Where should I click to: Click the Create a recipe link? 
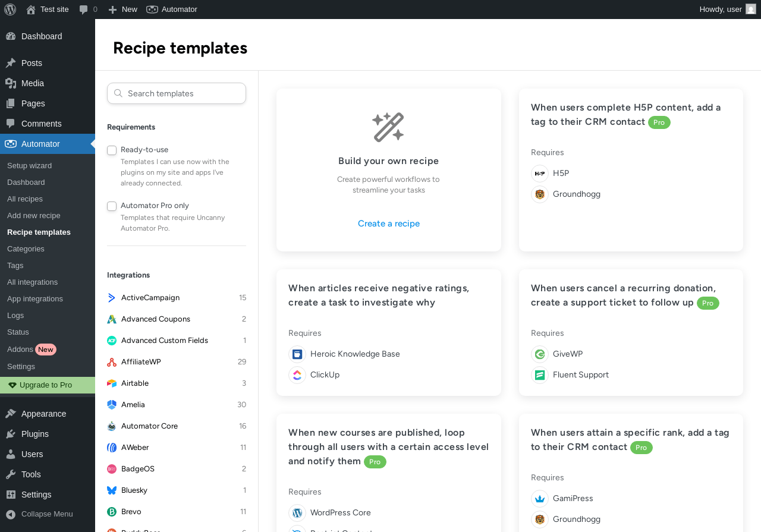[389, 223]
